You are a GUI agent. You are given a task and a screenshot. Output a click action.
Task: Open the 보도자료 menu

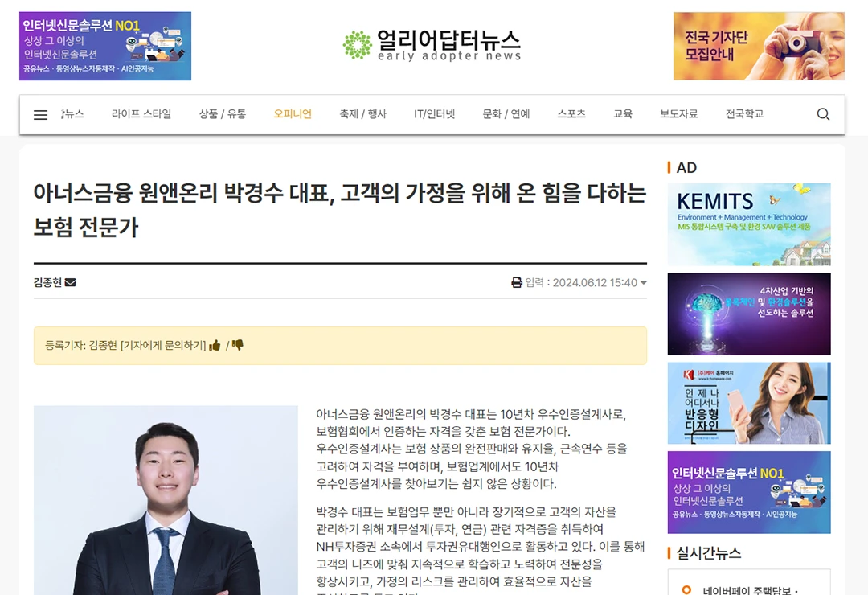[678, 114]
